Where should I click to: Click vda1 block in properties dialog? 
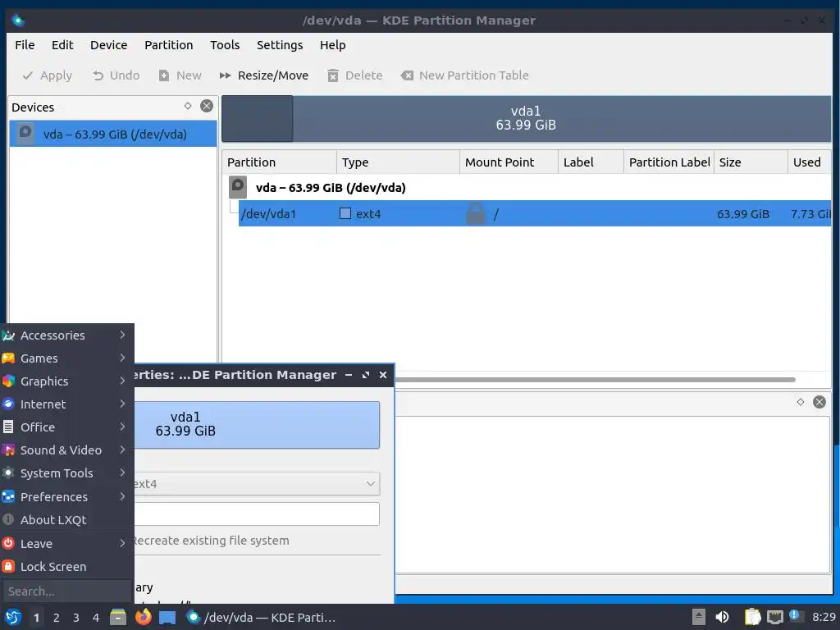pyautogui.click(x=257, y=424)
